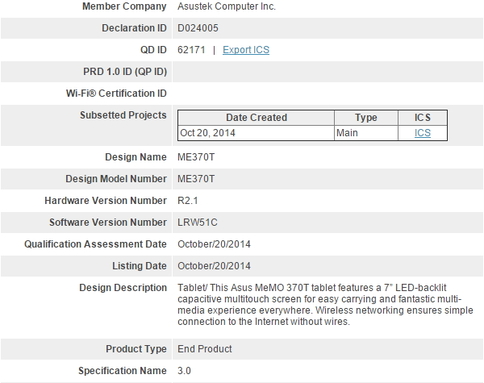Select the Declaration ID value D024005
This screenshot has height=383, width=484.
pos(198,28)
